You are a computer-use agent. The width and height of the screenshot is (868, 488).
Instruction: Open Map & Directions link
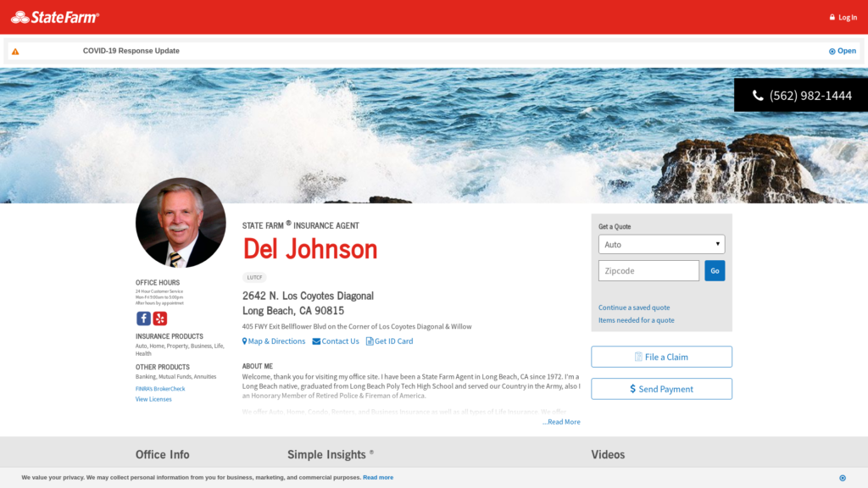click(274, 341)
